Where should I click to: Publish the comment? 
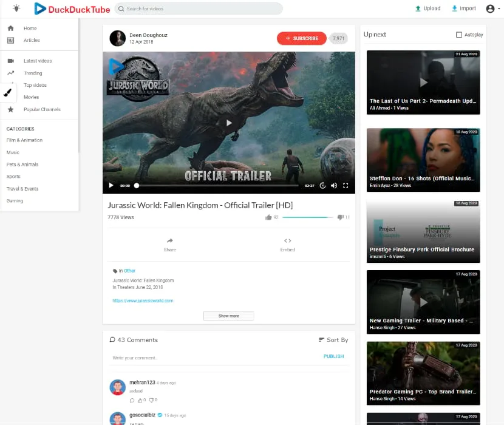click(x=333, y=356)
